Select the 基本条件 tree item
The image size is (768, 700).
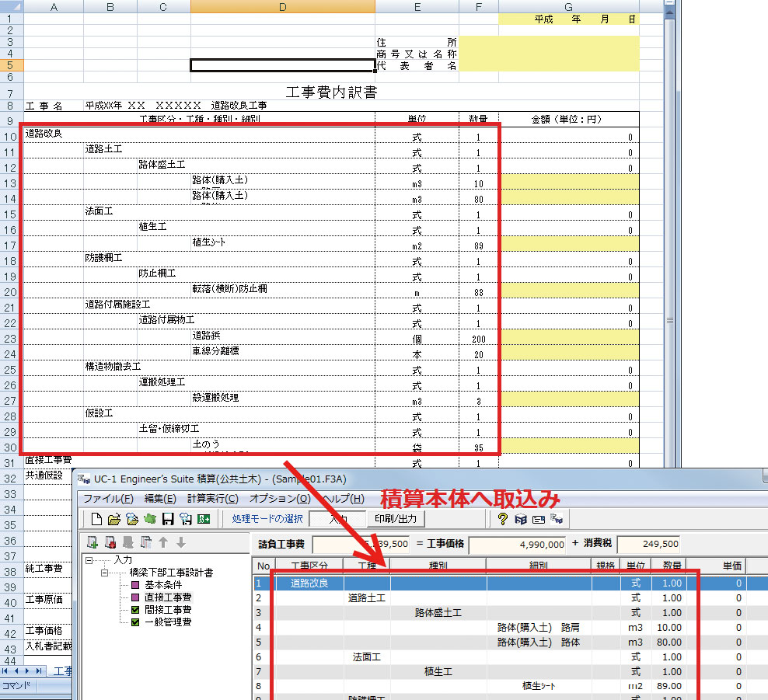(x=163, y=585)
